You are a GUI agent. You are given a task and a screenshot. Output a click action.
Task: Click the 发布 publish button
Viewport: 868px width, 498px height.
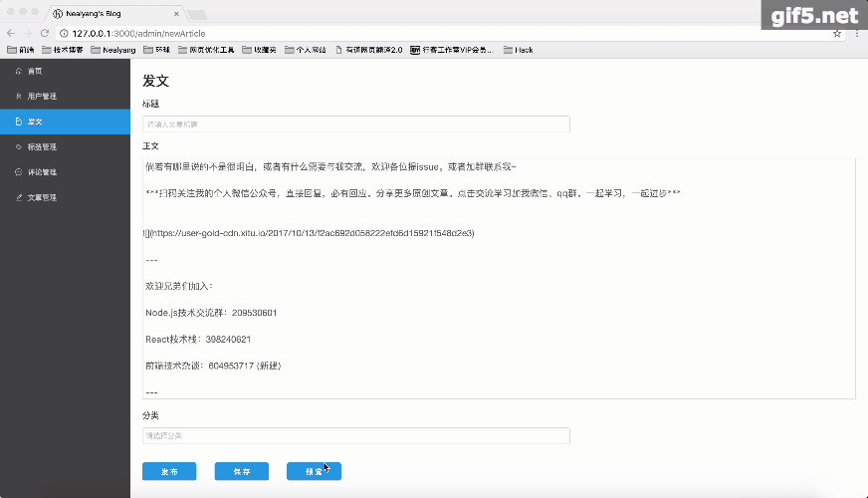[x=169, y=471]
